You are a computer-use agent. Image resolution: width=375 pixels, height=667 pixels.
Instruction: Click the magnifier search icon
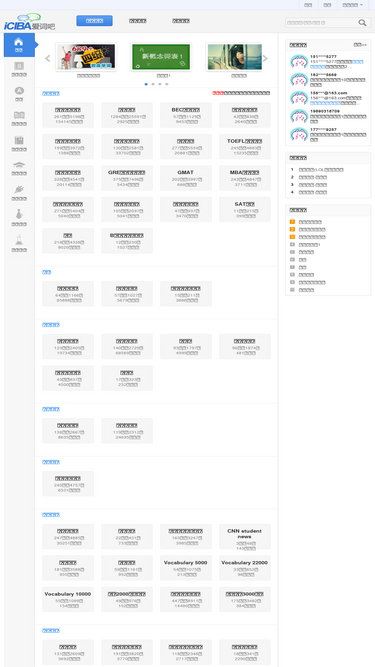point(362,23)
